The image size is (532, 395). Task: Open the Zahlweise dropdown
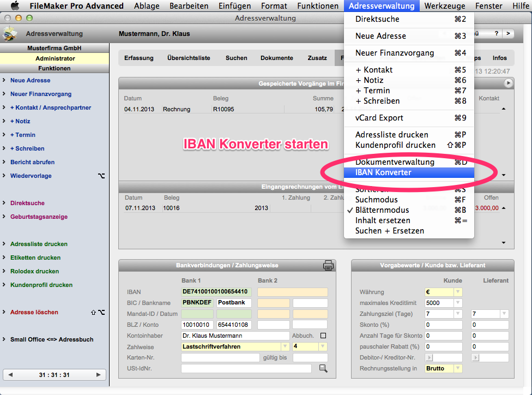click(285, 346)
